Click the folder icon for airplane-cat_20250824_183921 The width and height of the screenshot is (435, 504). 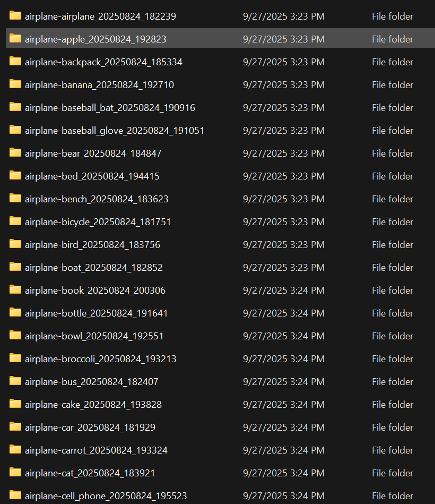click(x=15, y=473)
